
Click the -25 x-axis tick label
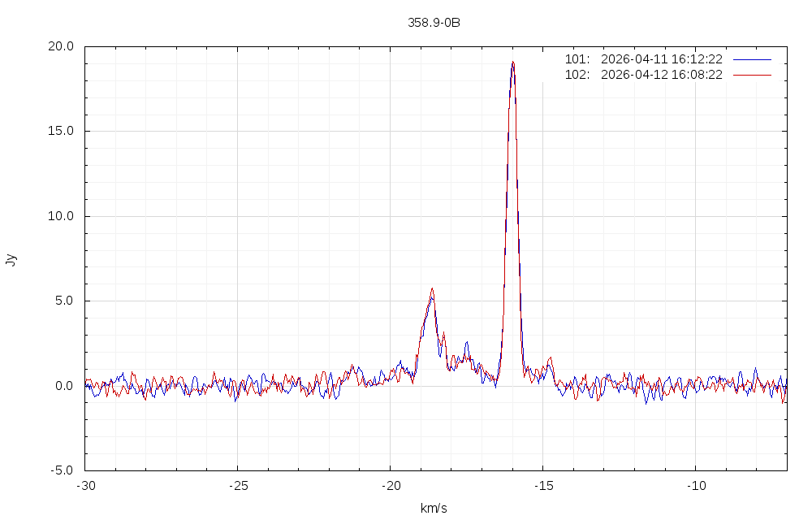(x=237, y=485)
